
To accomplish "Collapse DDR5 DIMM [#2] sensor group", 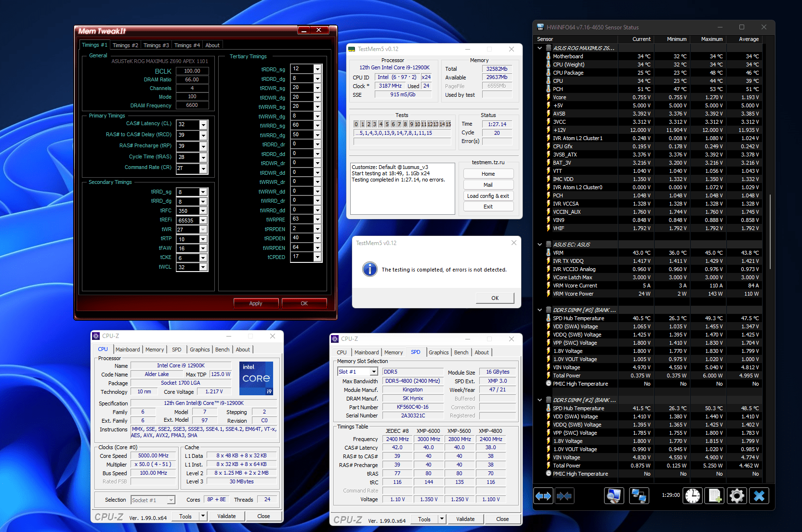I will click(540, 400).
